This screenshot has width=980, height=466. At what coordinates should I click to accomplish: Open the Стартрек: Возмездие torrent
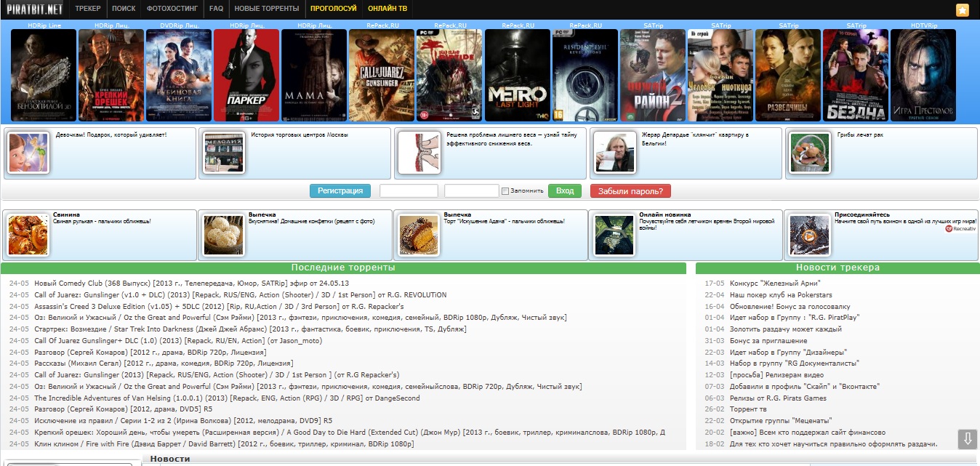click(250, 329)
